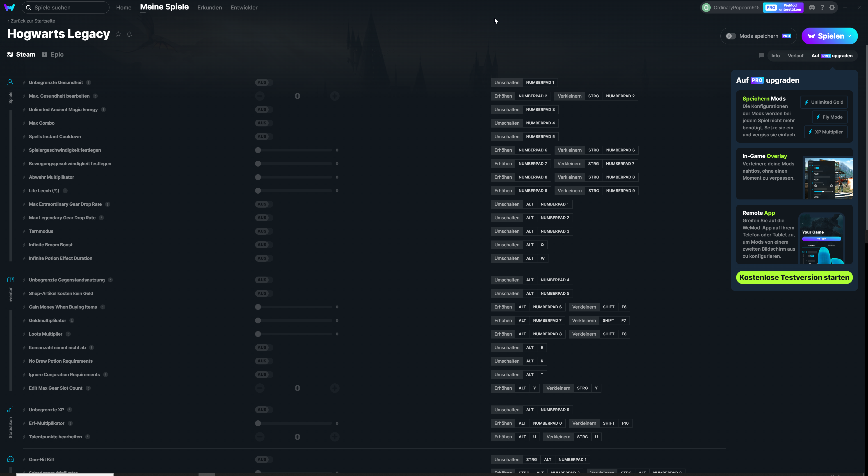Adjust the Erf-Multiplikator slider

(x=293, y=423)
